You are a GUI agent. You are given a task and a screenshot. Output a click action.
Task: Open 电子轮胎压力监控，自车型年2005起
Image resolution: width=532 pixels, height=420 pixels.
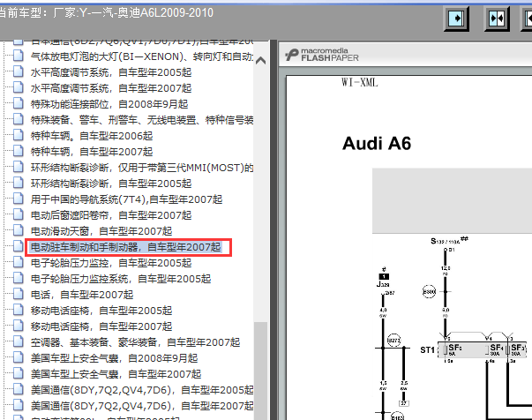click(x=111, y=263)
